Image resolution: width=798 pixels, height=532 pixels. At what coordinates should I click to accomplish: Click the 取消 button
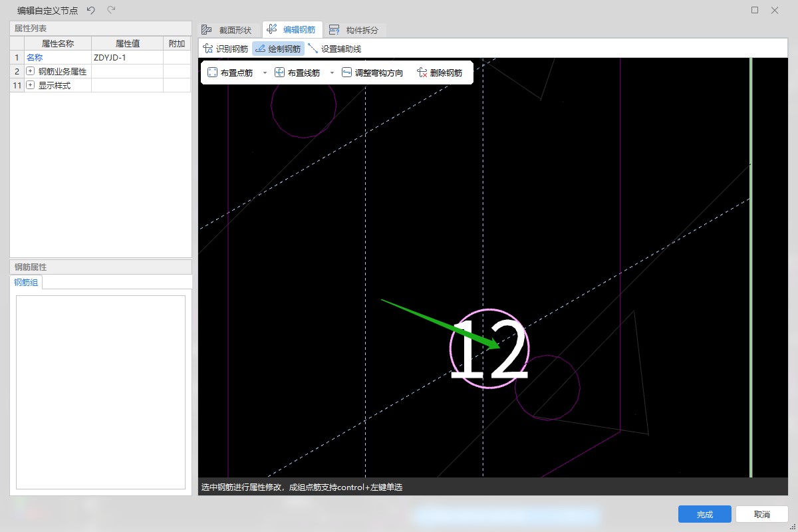click(x=761, y=514)
